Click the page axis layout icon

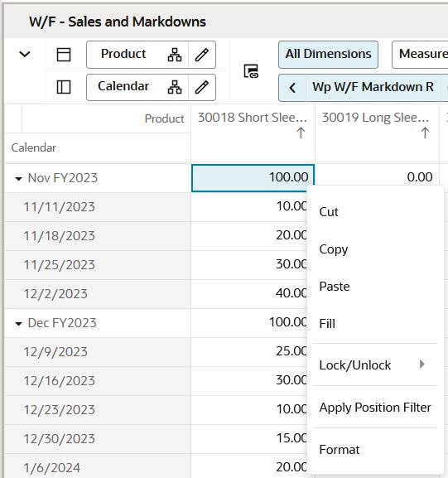tap(64, 55)
